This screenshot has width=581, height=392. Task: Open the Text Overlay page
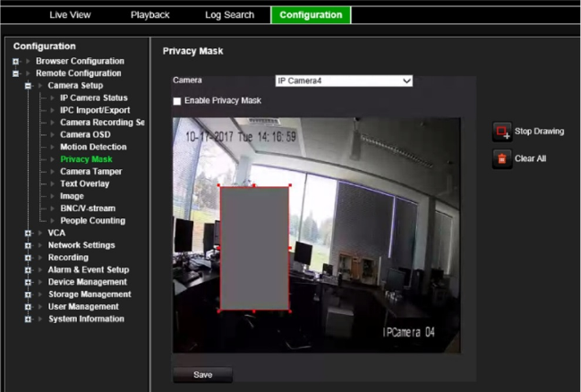pyautogui.click(x=85, y=183)
